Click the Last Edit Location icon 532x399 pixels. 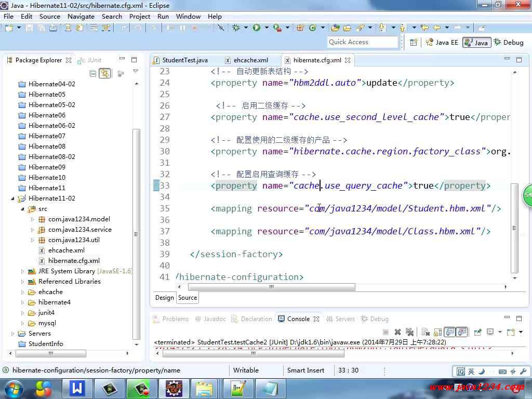pyautogui.click(x=424, y=28)
